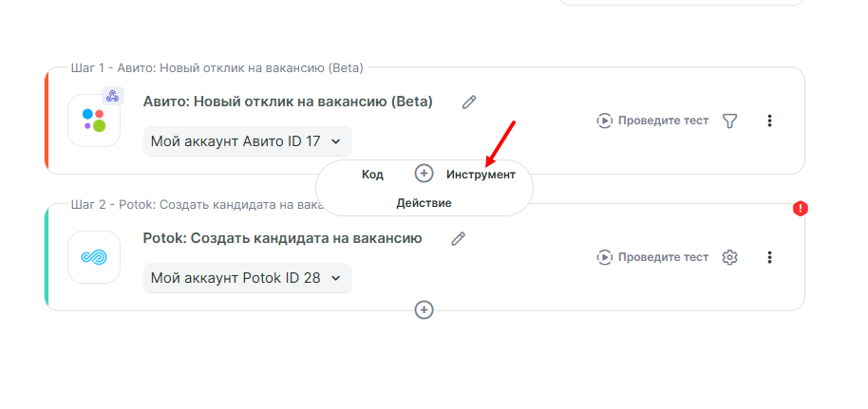Open three-dot menu for Avito step
The image size is (868, 409).
click(x=769, y=121)
